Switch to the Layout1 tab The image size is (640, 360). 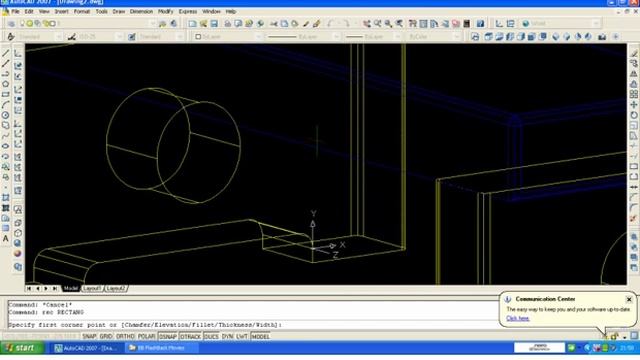pos(91,289)
